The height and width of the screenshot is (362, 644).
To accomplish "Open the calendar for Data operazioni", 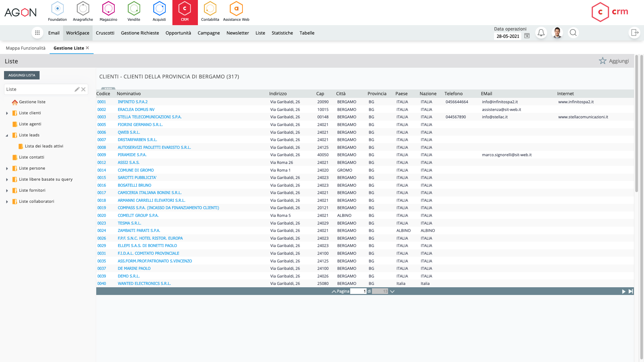I will (526, 36).
